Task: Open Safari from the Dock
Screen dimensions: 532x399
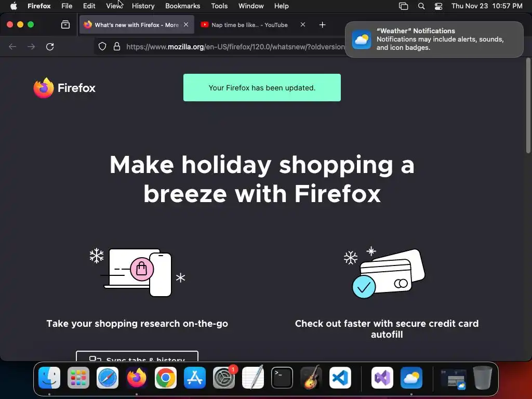Action: (x=108, y=378)
